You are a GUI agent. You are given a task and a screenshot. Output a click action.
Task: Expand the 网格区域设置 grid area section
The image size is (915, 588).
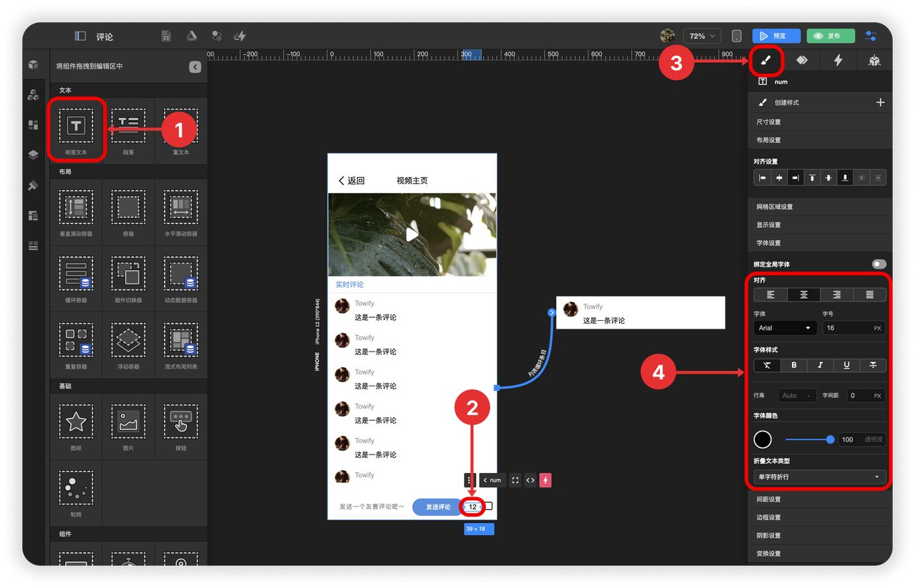820,206
